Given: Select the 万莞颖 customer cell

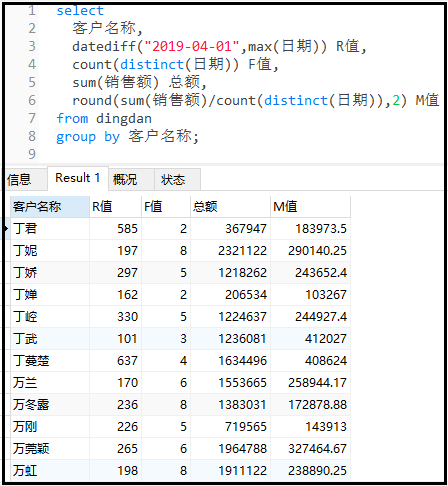Looking at the screenshot, I should (50, 449).
